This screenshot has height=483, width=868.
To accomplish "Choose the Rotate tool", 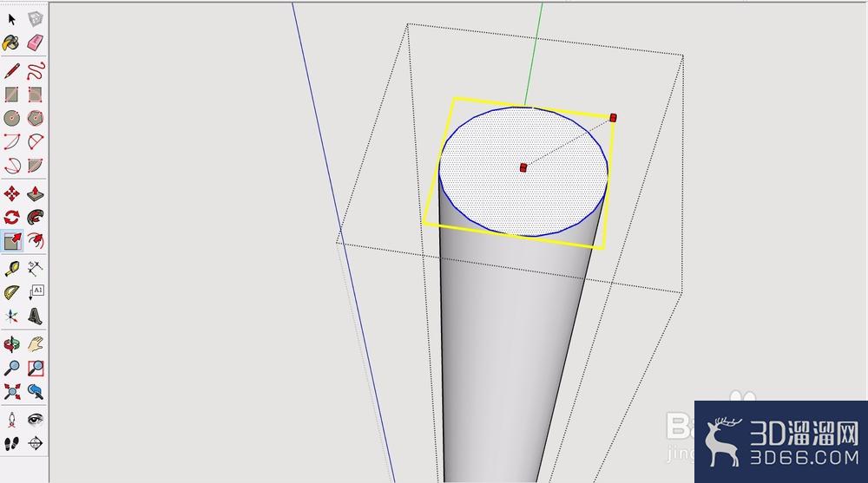I will [11, 217].
